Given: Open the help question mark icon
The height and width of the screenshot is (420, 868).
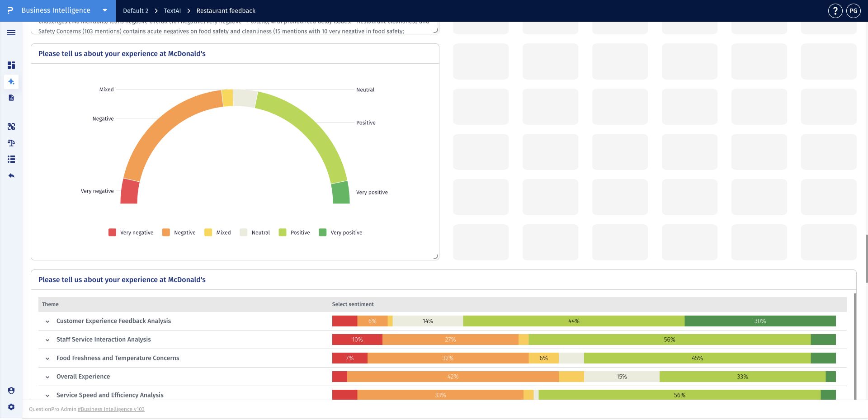Looking at the screenshot, I should [x=835, y=11].
